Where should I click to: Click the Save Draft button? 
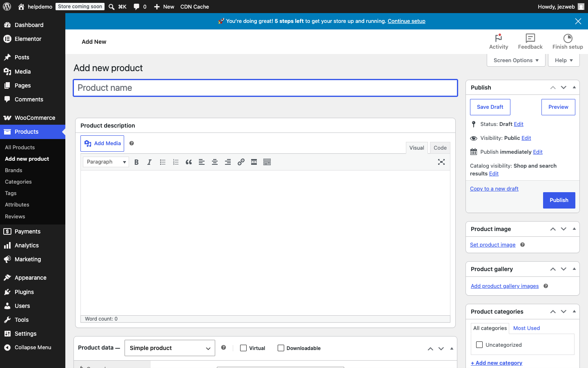pyautogui.click(x=490, y=107)
